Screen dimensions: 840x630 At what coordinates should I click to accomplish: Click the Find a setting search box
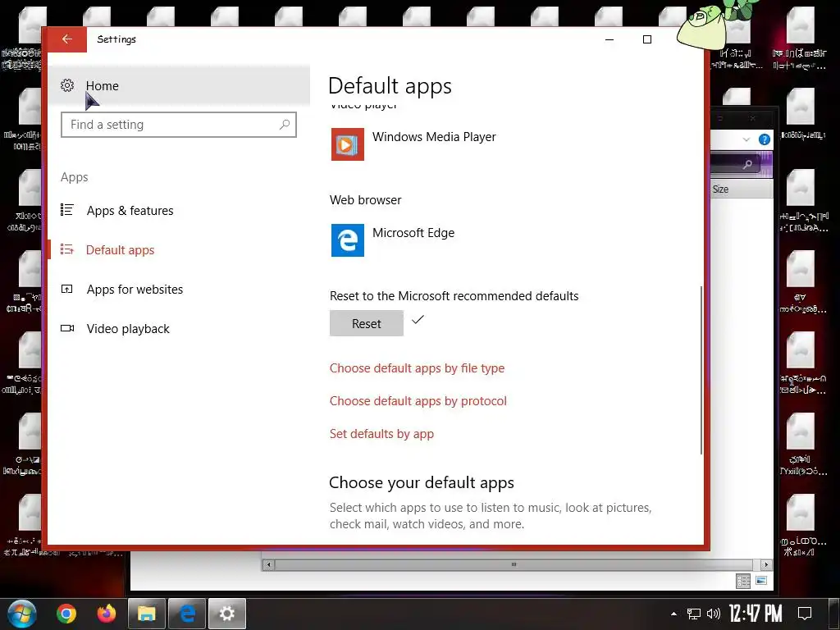pos(178,125)
